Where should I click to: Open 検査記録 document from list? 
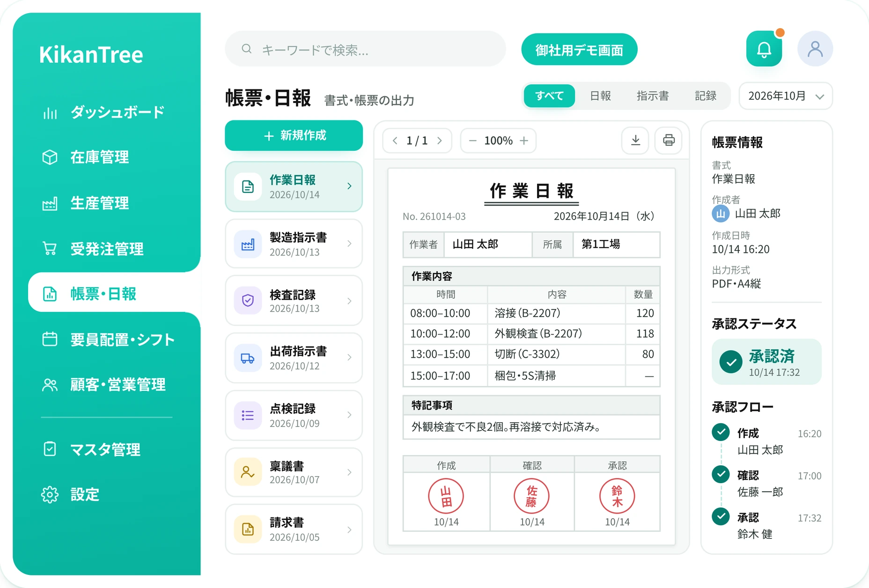coord(294,301)
